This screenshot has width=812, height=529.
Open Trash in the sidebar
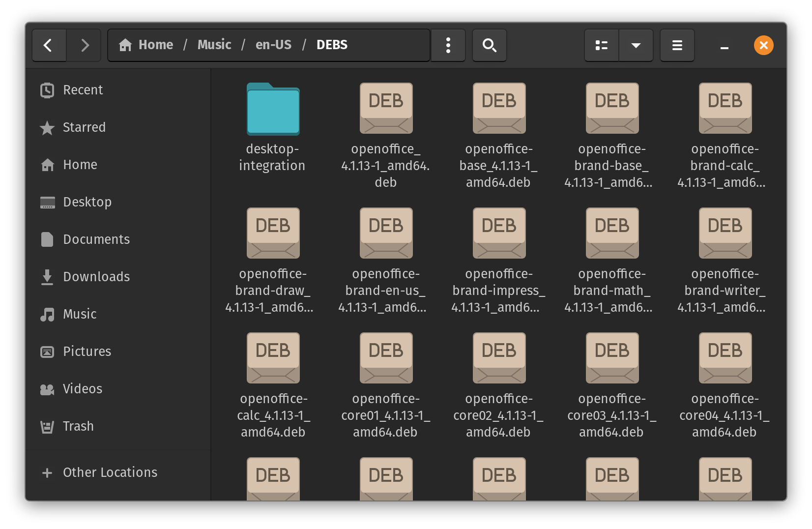coord(78,426)
